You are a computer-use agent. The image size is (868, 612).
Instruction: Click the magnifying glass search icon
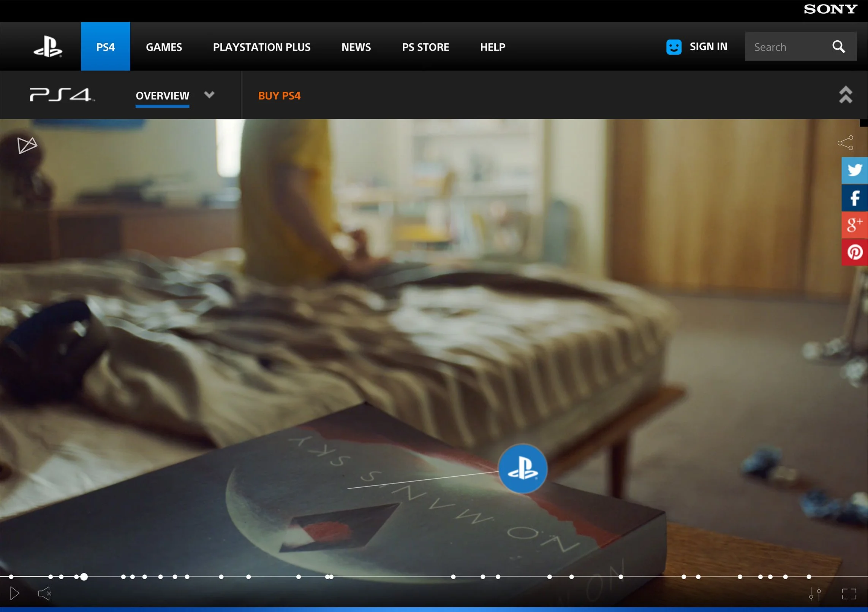click(838, 47)
